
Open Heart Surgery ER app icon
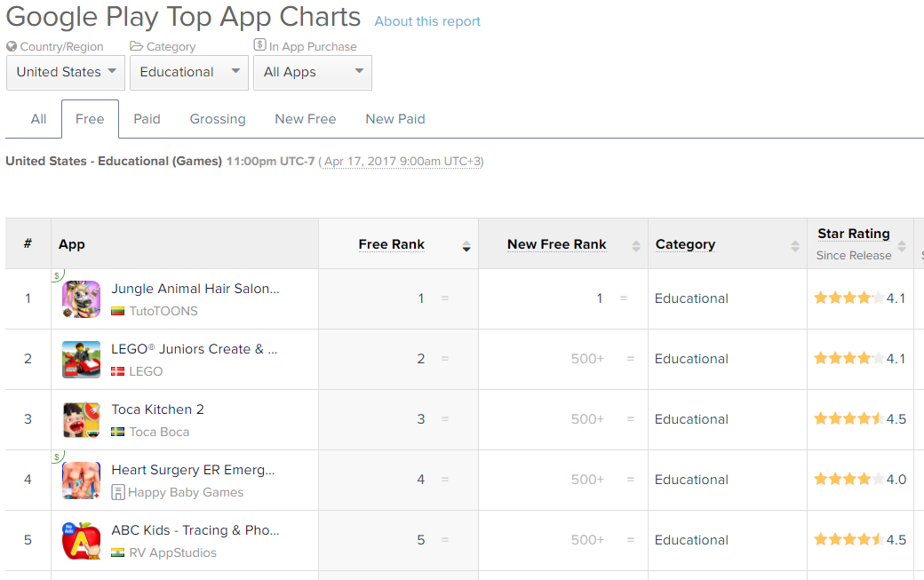pyautogui.click(x=82, y=481)
